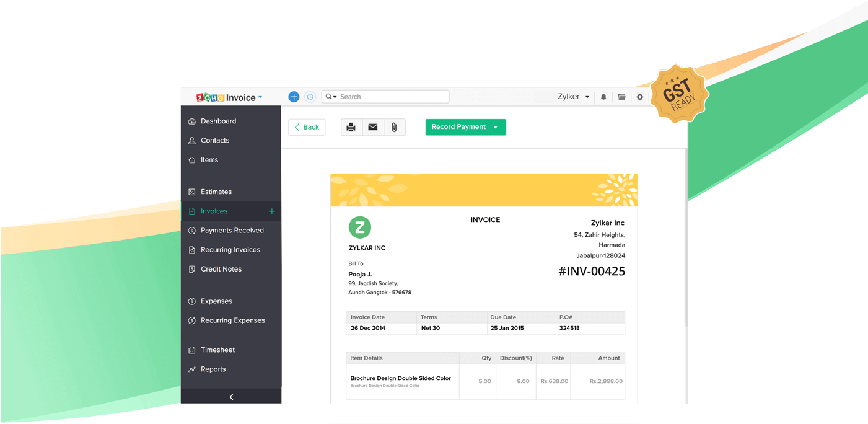Select the Contacts icon in sidebar

192,140
